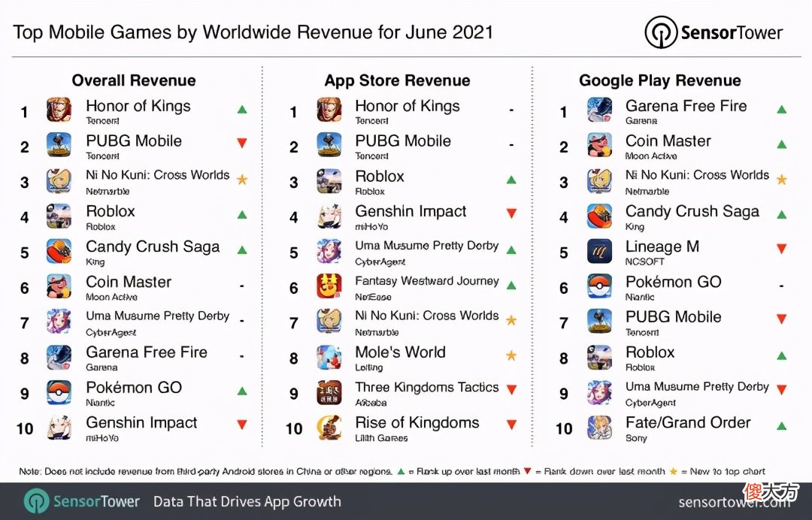Click the red down arrow beside PUBG Mobile in Overall Revenue
This screenshot has width=812, height=520.
pos(242,143)
